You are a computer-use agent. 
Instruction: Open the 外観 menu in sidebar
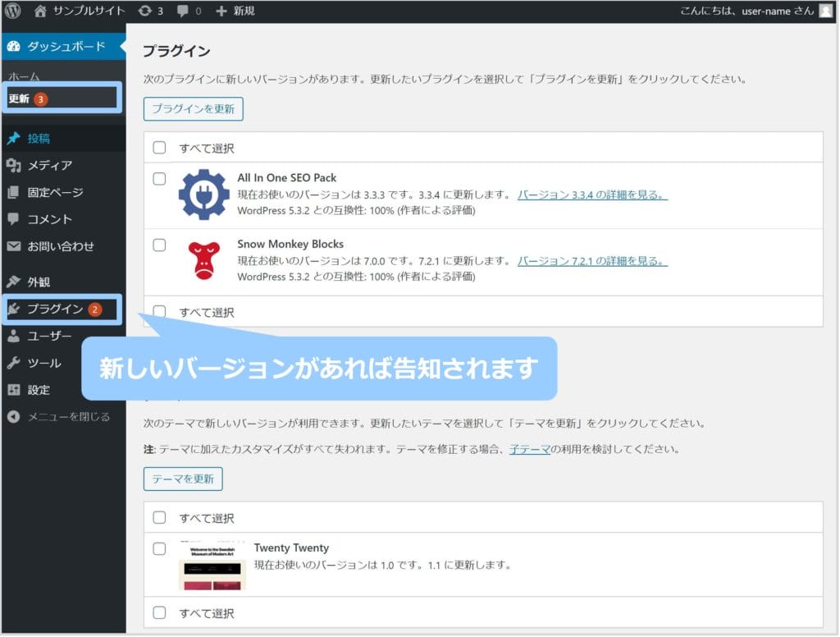[39, 282]
